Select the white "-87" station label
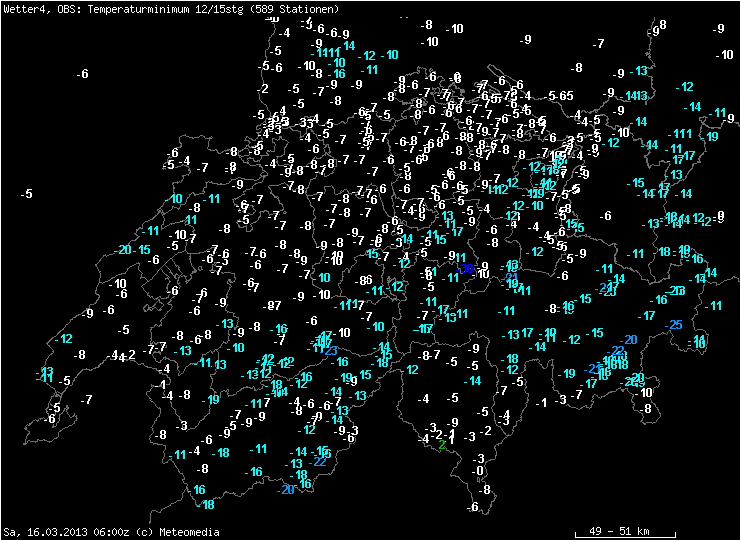 pyautogui.click(x=272, y=306)
